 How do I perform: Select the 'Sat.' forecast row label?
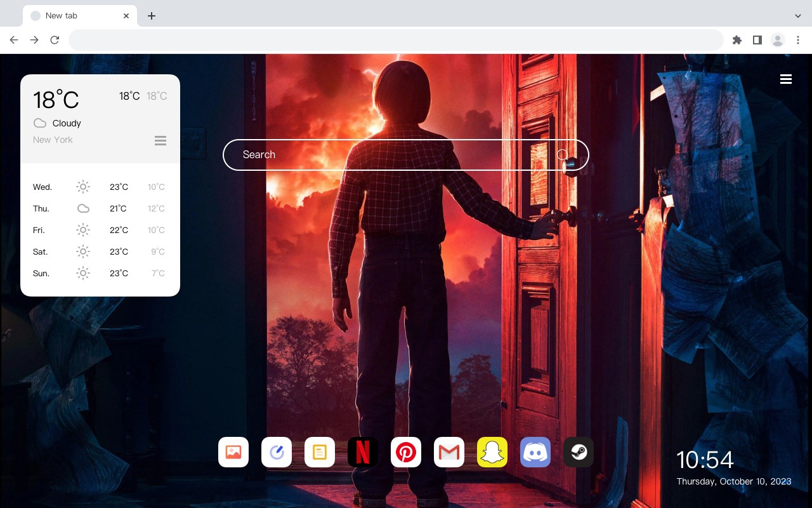click(41, 251)
